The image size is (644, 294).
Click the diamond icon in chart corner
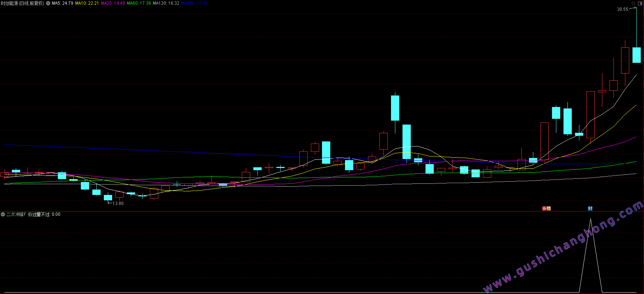pyautogui.click(x=633, y=3)
